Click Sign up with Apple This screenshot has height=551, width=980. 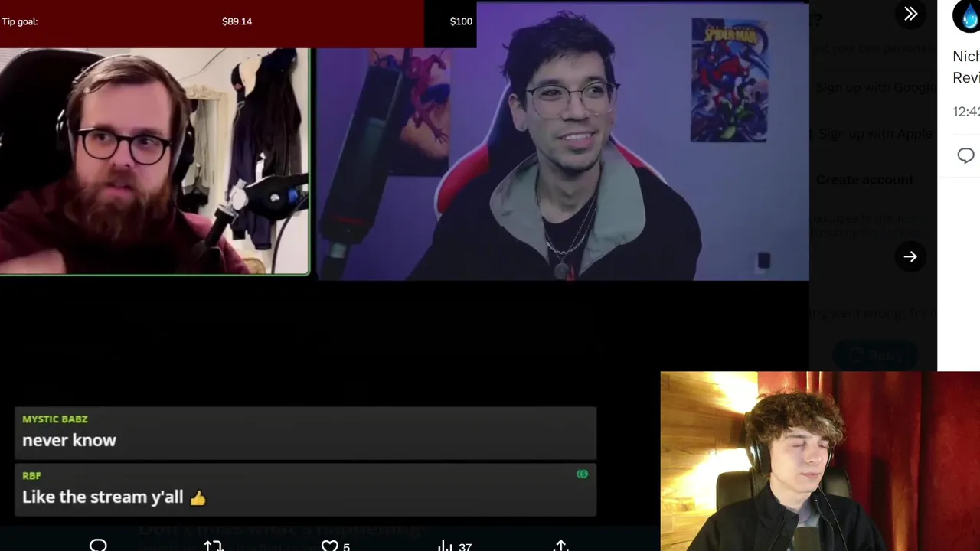tap(875, 134)
